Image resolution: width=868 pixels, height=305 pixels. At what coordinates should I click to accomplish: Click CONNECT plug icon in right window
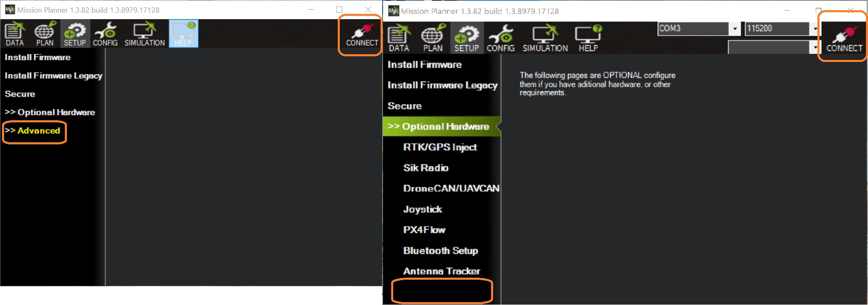pos(844,40)
